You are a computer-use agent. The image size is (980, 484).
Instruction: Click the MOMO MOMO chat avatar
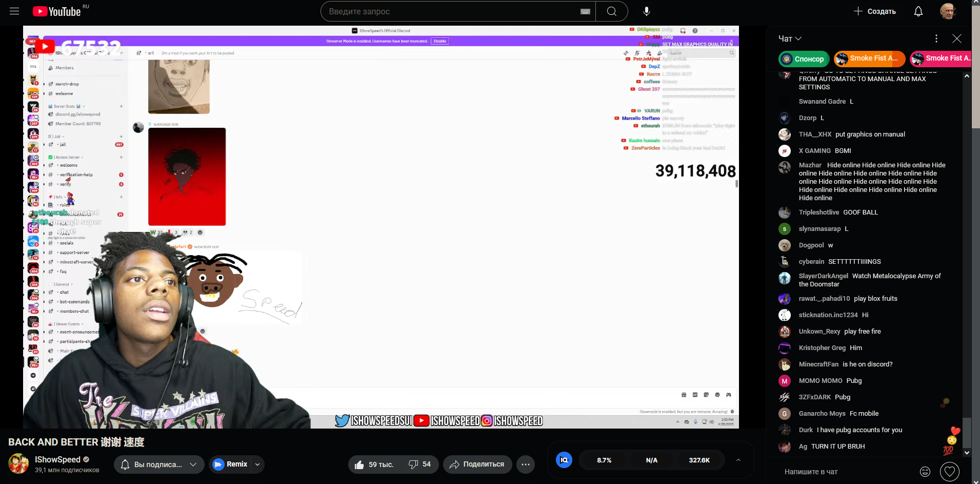(x=785, y=381)
